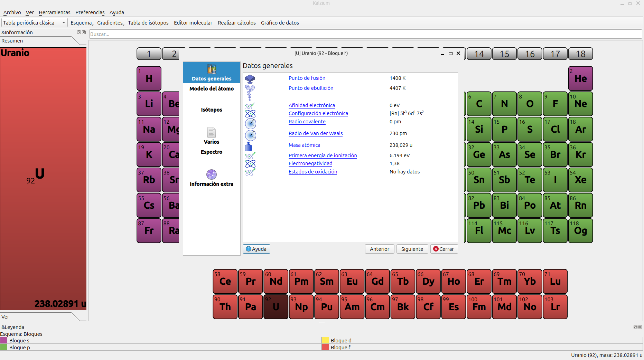Follow the Configuración electrónica link
The image size is (644, 360).
point(318,113)
